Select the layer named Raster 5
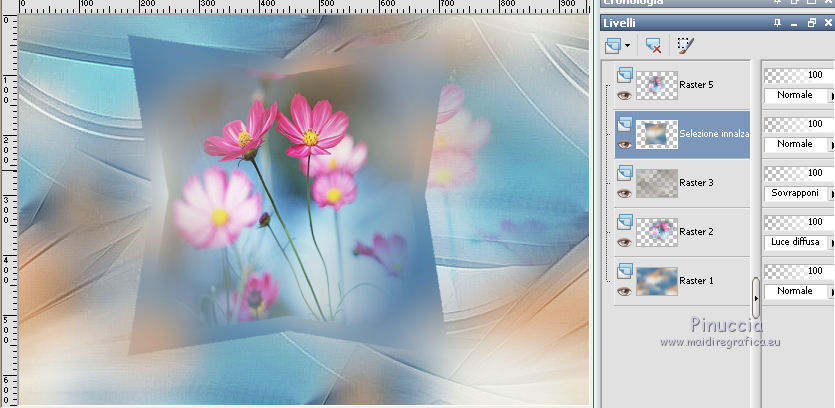The height and width of the screenshot is (408, 835). click(696, 85)
